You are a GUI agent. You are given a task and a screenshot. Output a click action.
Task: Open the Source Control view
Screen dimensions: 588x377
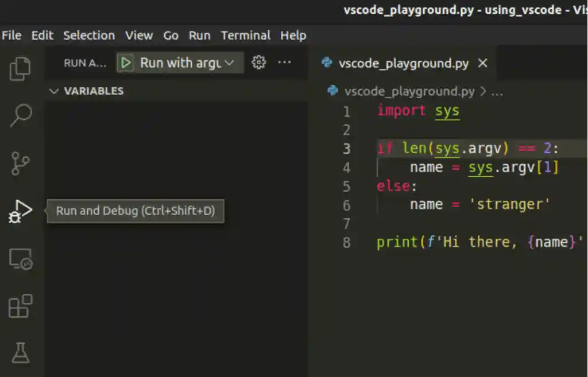(x=20, y=164)
